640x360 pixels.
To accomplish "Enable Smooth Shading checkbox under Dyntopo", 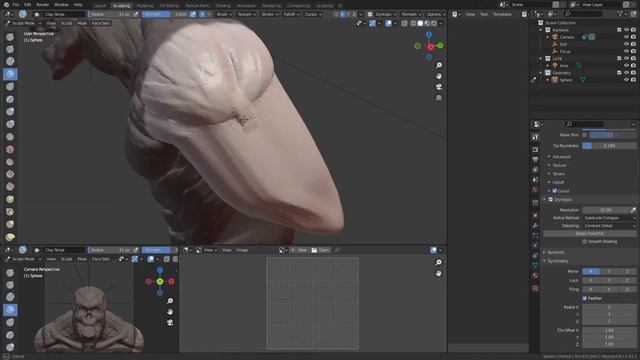I will [584, 242].
